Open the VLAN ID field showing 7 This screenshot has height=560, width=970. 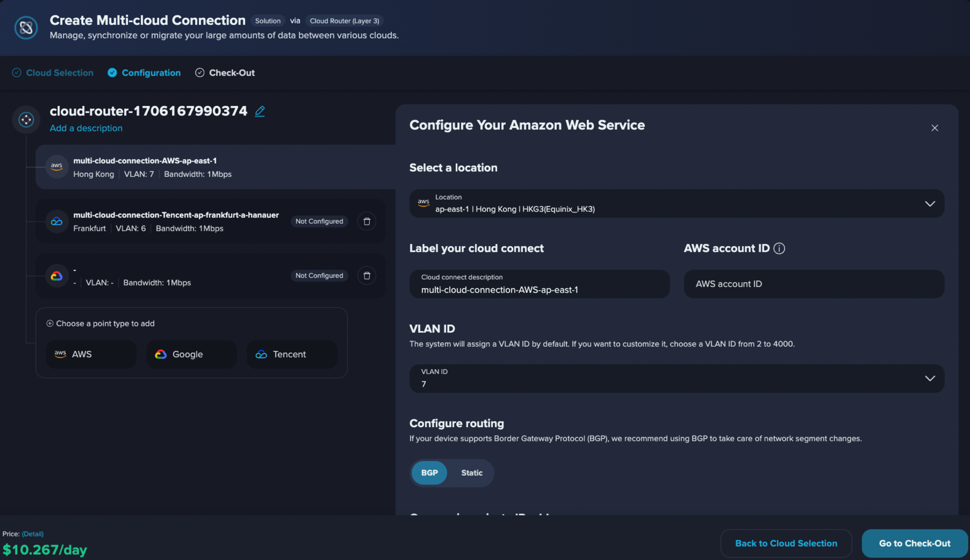pos(677,378)
